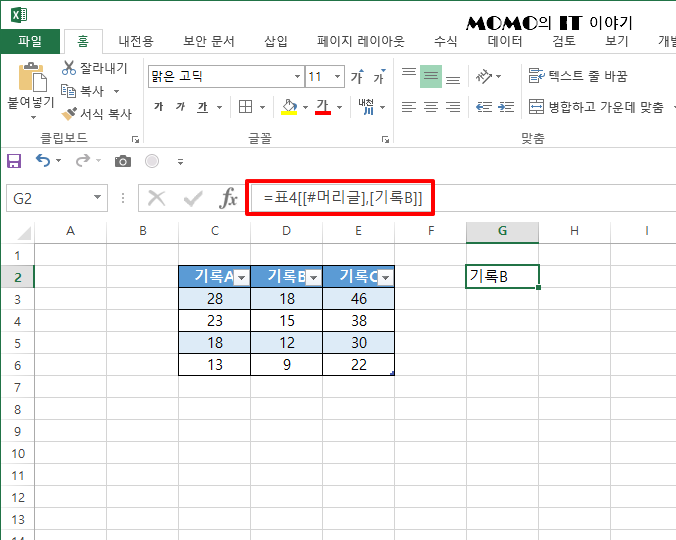
Task: Open the Name Box dropdown arrow
Action: (97, 197)
